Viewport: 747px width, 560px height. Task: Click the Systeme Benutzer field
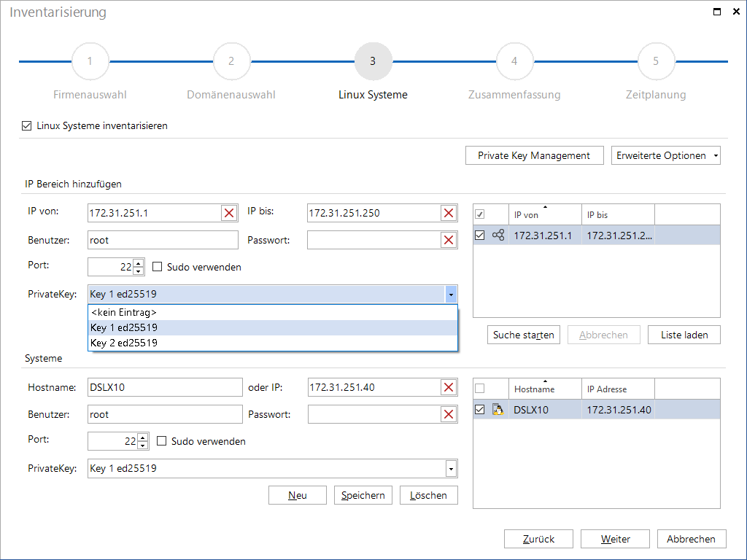[x=165, y=414]
